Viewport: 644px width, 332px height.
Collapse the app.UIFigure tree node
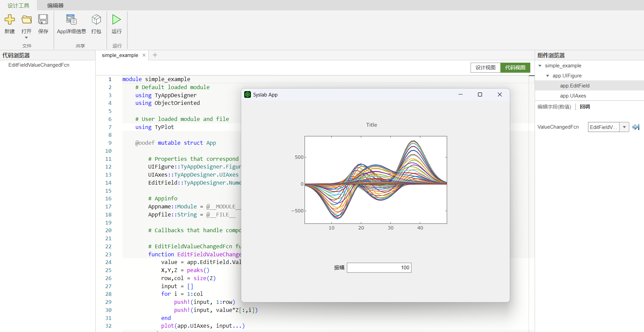(x=548, y=76)
